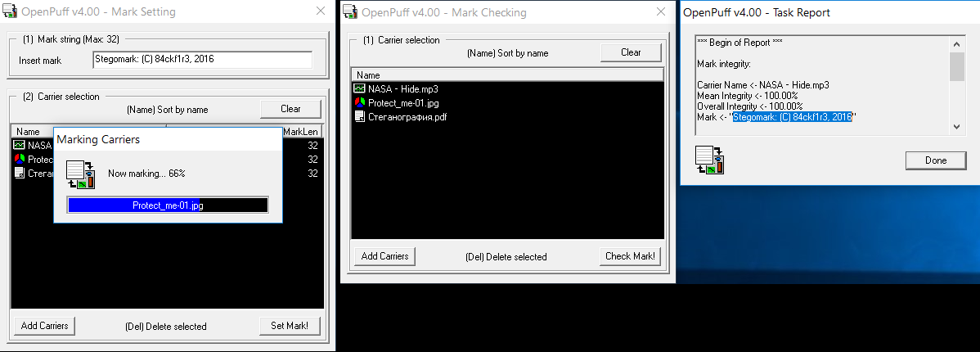The height and width of the screenshot is (352, 980).
Task: Clear the carrier list in Mark Checking
Action: (631, 52)
